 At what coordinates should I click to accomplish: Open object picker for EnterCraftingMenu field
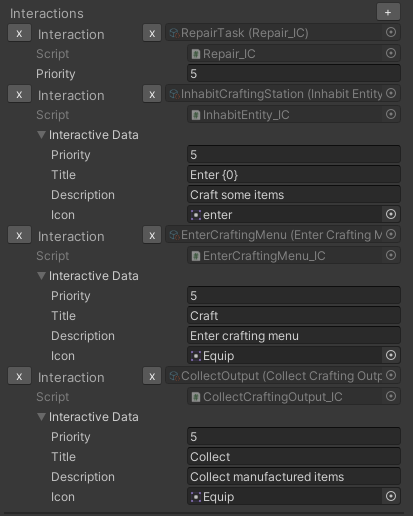click(391, 234)
